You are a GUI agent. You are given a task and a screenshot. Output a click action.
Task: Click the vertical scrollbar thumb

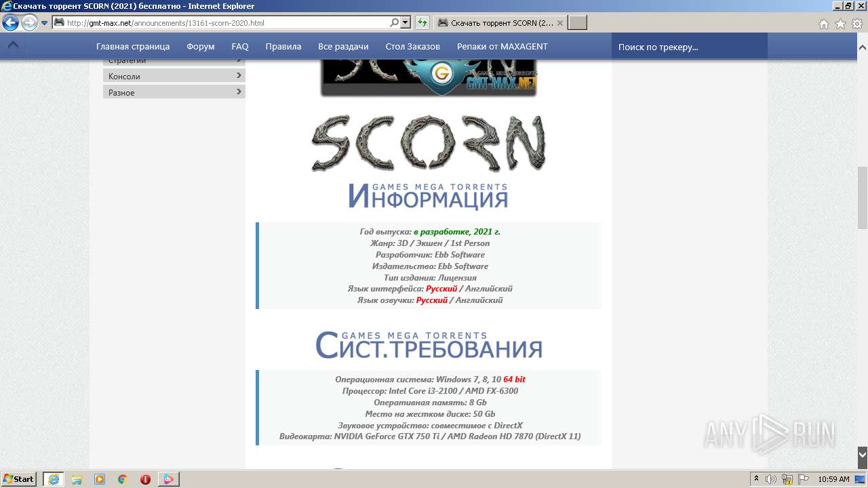[x=863, y=198]
